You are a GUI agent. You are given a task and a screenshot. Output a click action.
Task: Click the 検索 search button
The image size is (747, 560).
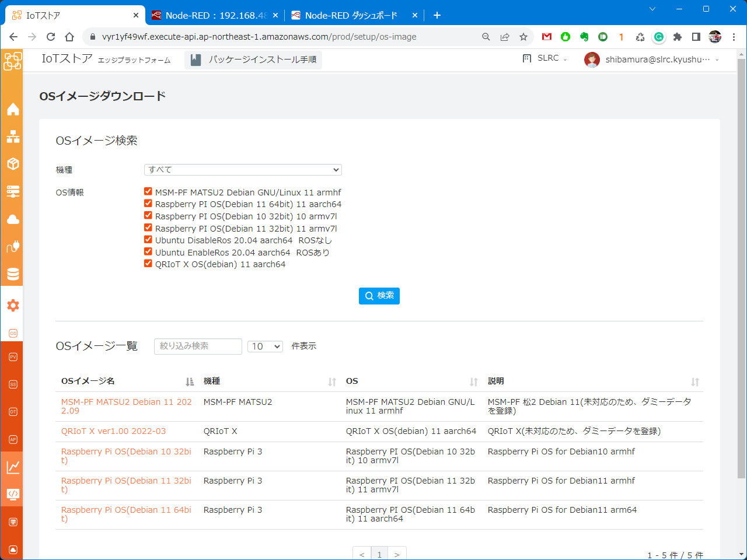(x=379, y=296)
